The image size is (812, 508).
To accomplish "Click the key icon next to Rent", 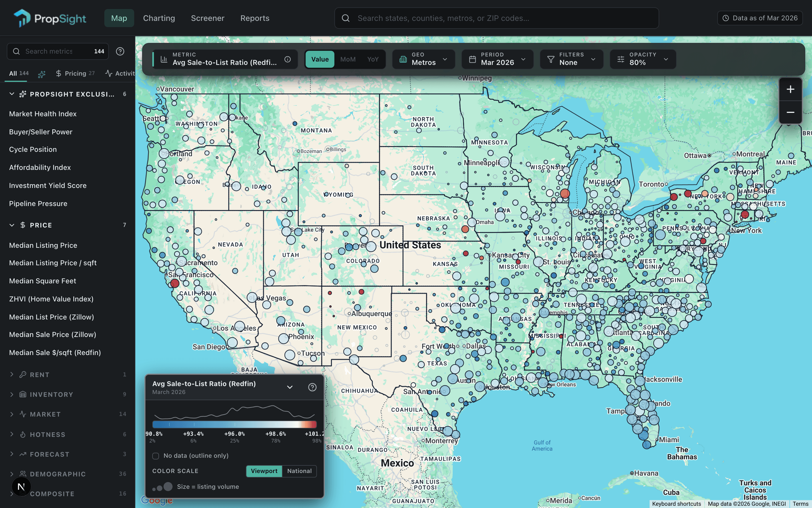I will tap(23, 374).
